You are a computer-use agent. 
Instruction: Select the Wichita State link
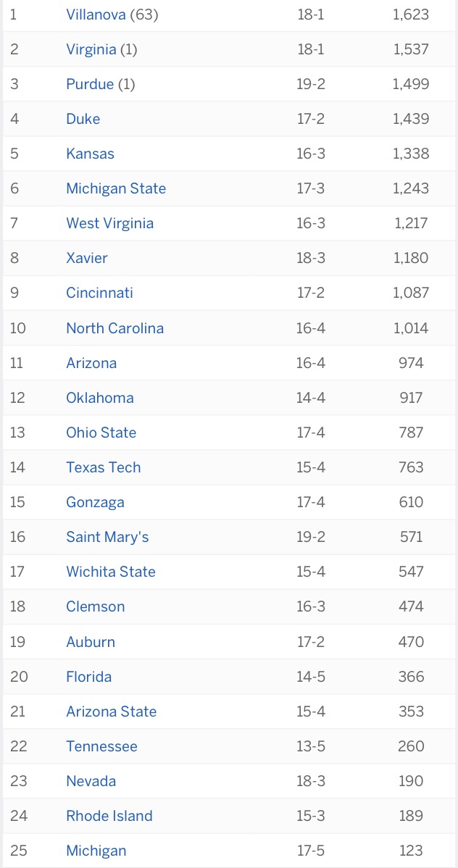coord(111,572)
